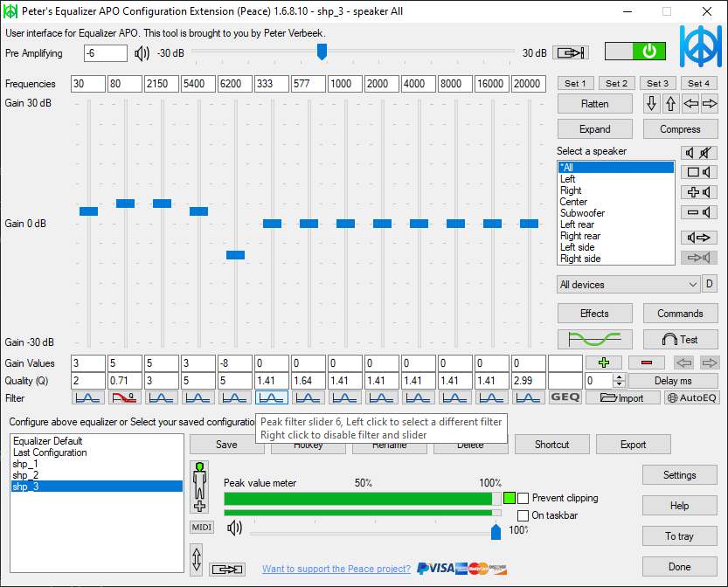Shift all gains down with down arrow
This screenshot has height=587, width=728.
click(x=651, y=103)
